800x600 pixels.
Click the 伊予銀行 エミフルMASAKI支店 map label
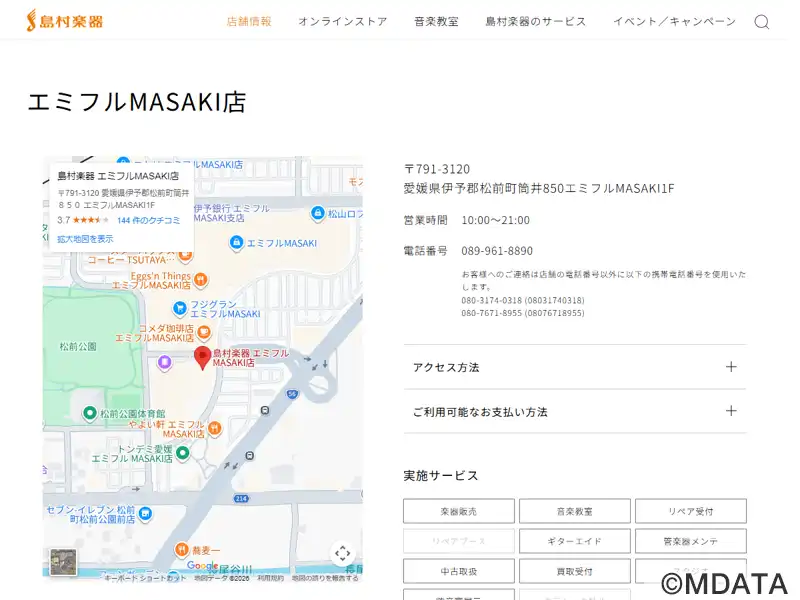coord(231,213)
